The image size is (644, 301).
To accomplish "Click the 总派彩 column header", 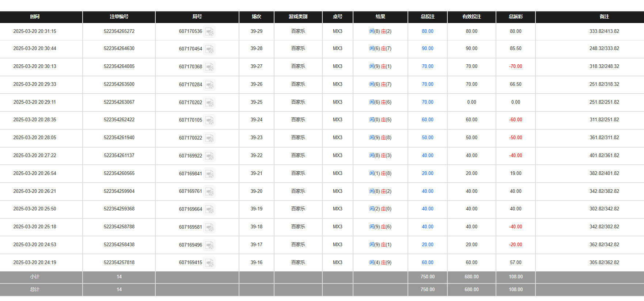I will pos(515,17).
